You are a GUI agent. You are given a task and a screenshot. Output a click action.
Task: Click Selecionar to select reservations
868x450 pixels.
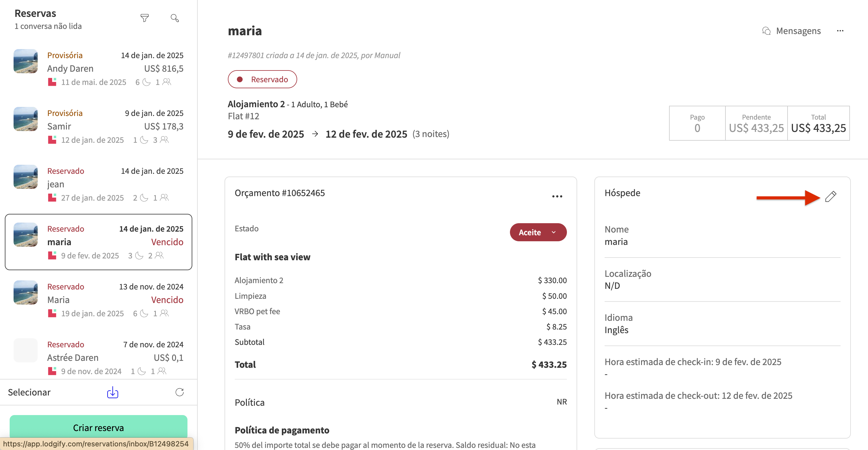29,392
